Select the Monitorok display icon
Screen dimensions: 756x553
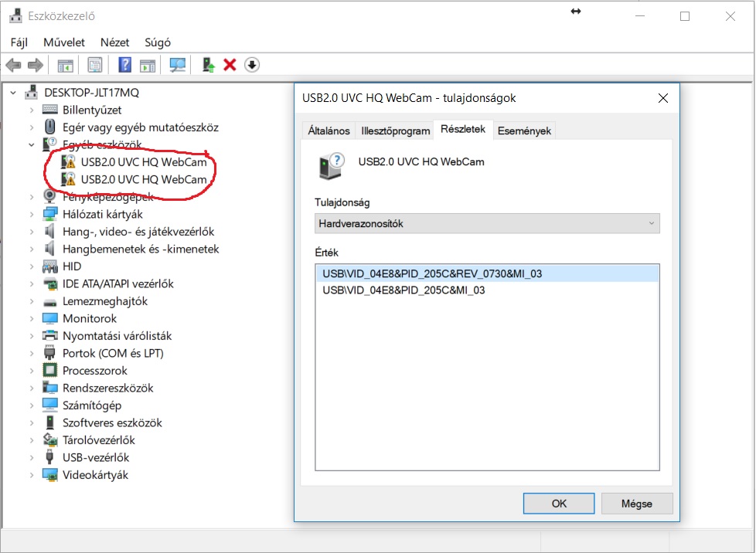tap(49, 318)
